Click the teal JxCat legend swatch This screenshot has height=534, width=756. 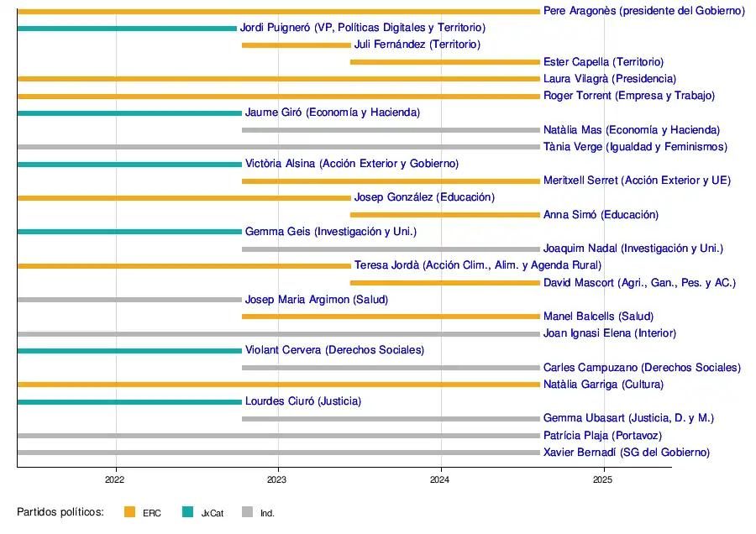[x=187, y=512]
